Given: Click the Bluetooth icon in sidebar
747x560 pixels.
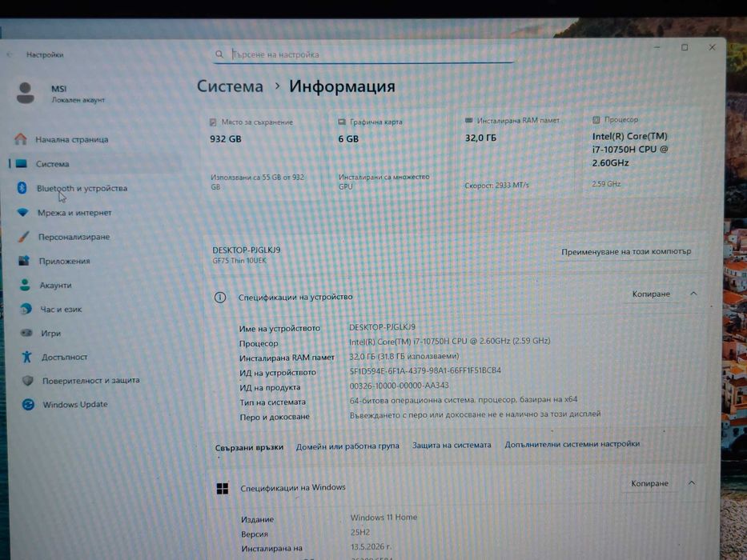Looking at the screenshot, I should pos(22,188).
